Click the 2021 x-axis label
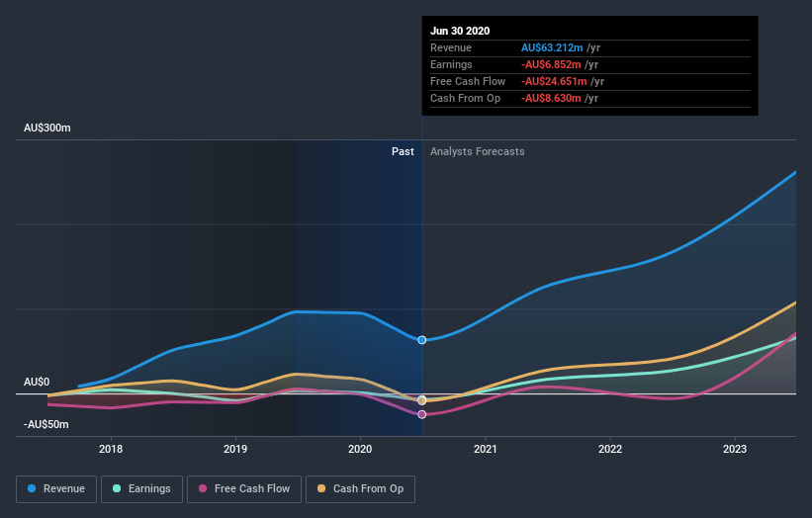This screenshot has width=812, height=518. (486, 449)
